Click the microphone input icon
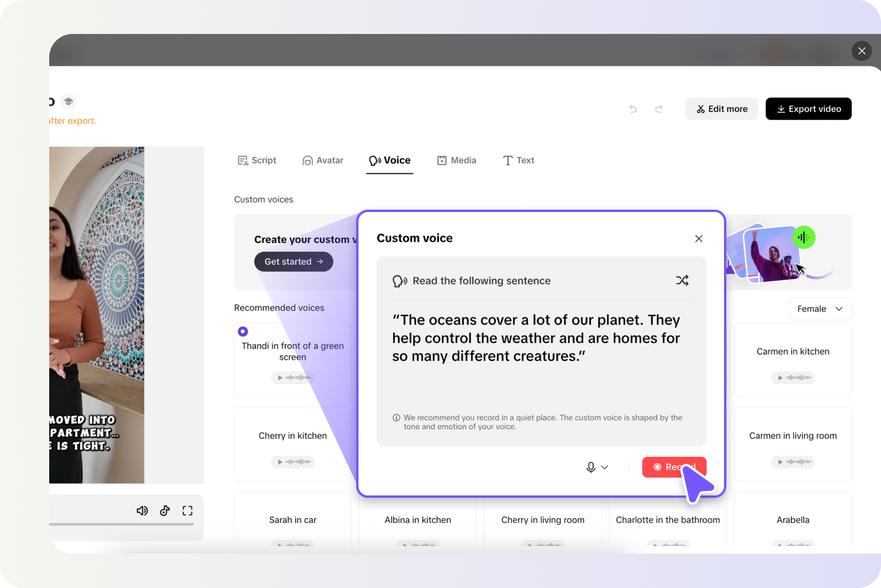The width and height of the screenshot is (881, 588). pyautogui.click(x=590, y=467)
